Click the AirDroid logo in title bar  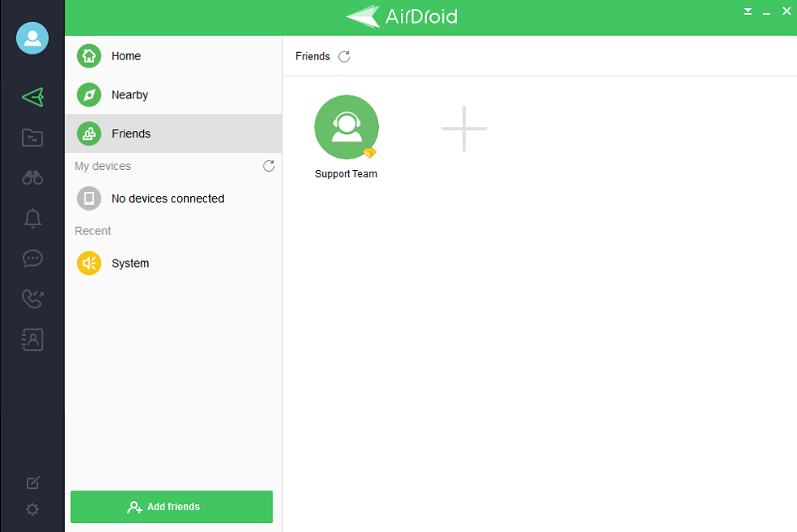point(402,16)
